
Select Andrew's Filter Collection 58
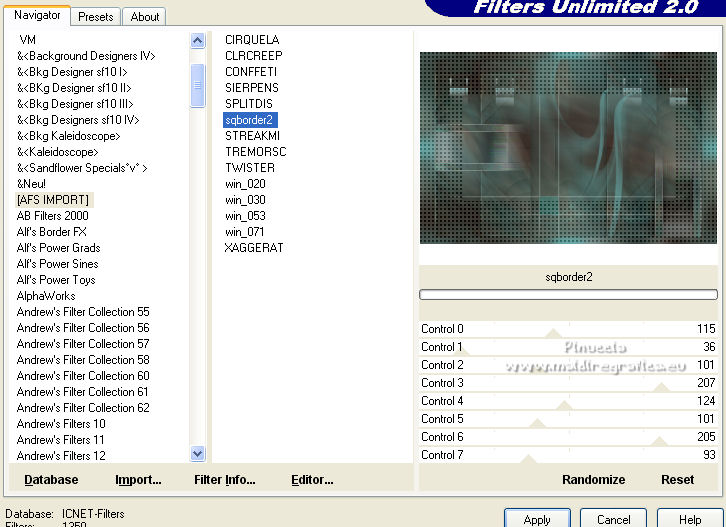tap(83, 360)
